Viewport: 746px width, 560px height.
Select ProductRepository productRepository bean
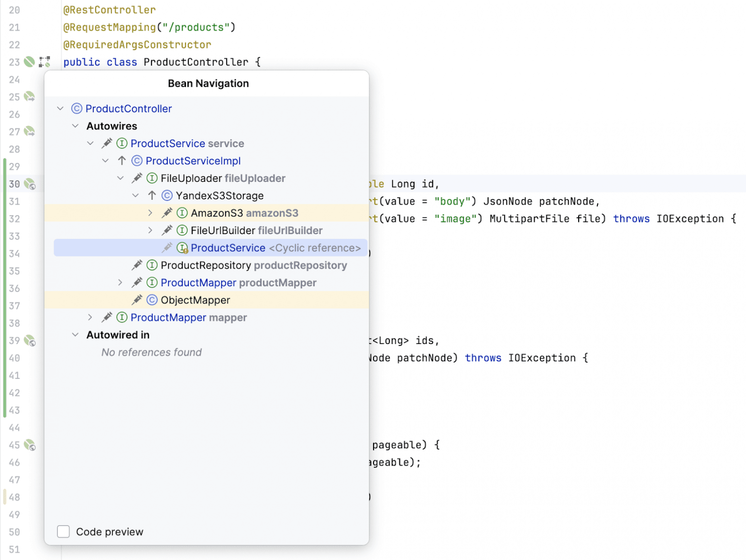point(254,265)
